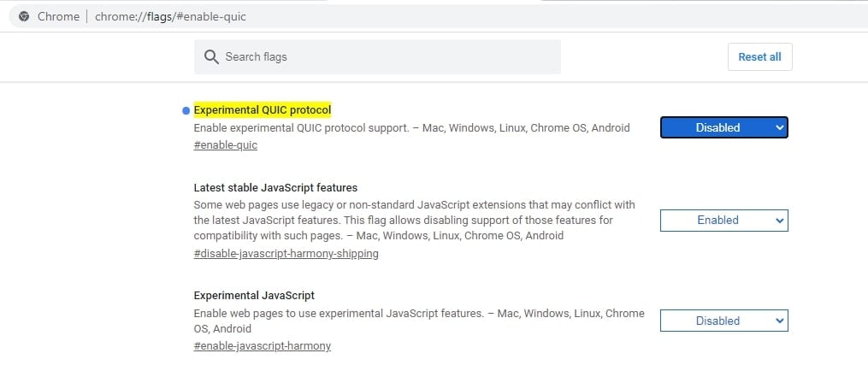Screen dimensions: 868x365
Task: Open the Latest stable JavaScript features Enabled dropdown
Action: [x=724, y=221]
